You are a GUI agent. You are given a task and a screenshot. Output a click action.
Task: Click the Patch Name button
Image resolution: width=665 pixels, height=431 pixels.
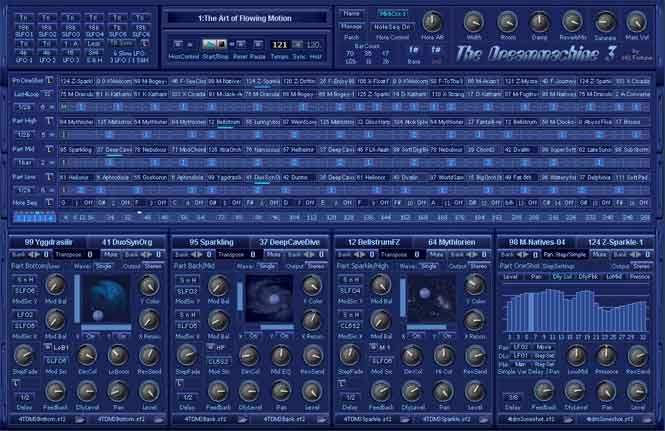click(351, 14)
